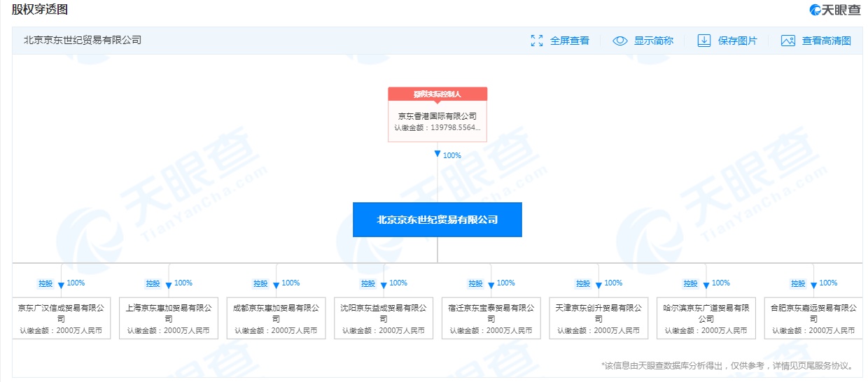This screenshot has height=382, width=868.
Task: Open 上海京东惠加贸易有限公司 node
Action: [169, 318]
